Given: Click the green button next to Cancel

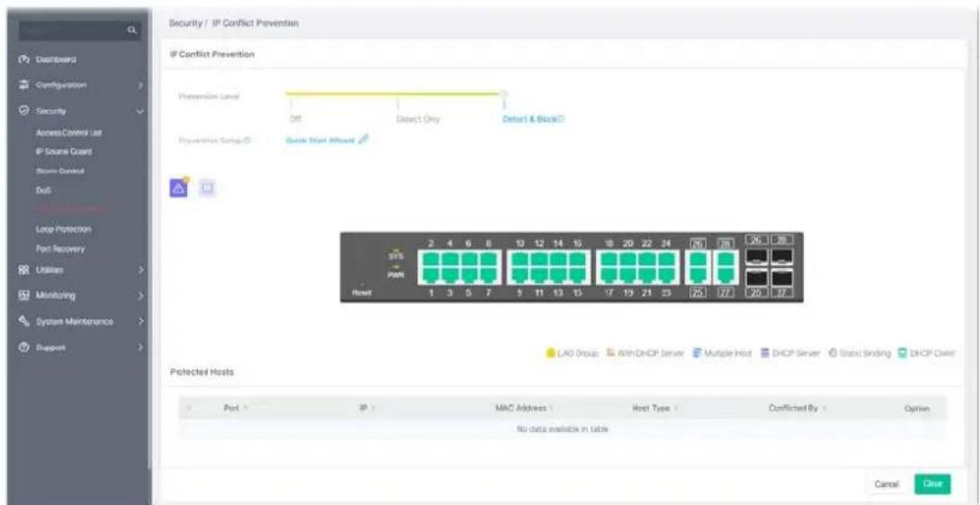Looking at the screenshot, I should pyautogui.click(x=932, y=483).
